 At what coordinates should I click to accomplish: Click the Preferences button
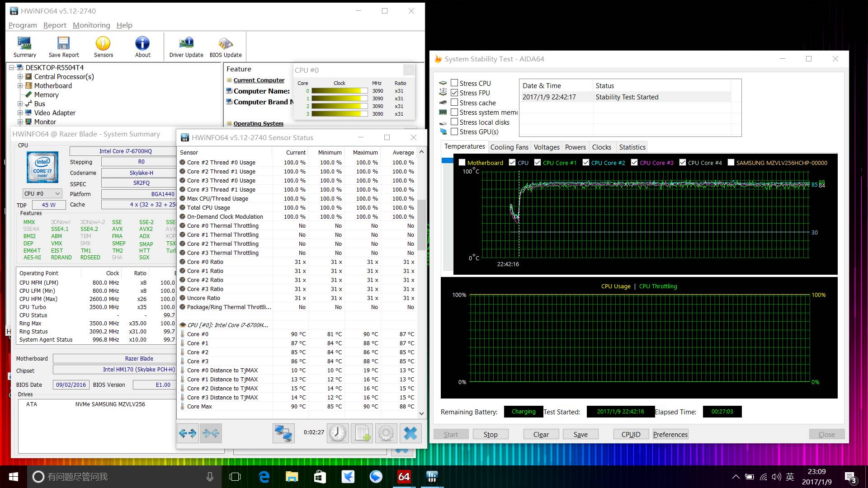(670, 434)
